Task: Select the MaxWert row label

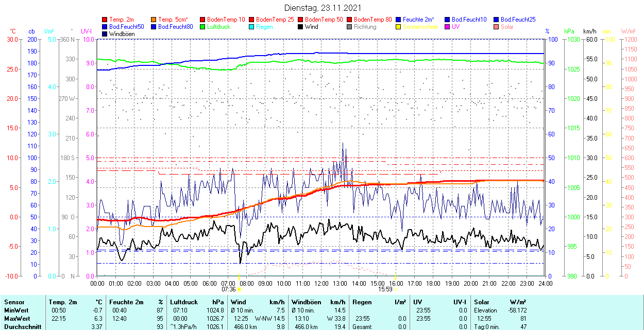Action: tap(18, 319)
